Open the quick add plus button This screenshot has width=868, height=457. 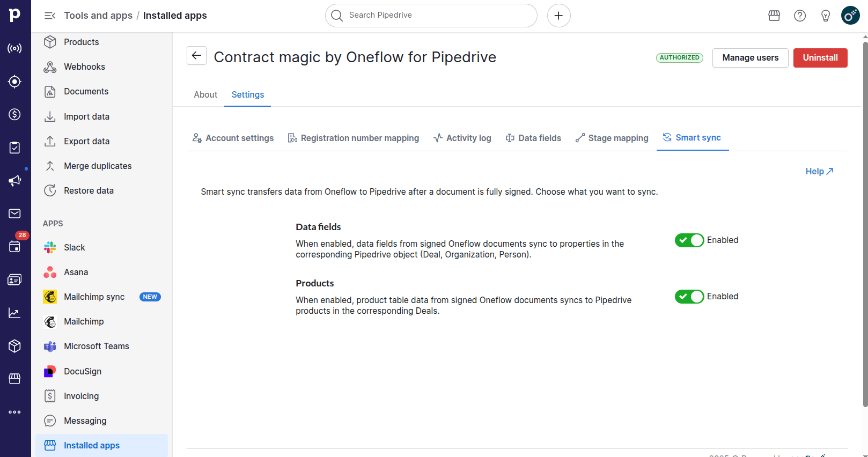(x=558, y=16)
